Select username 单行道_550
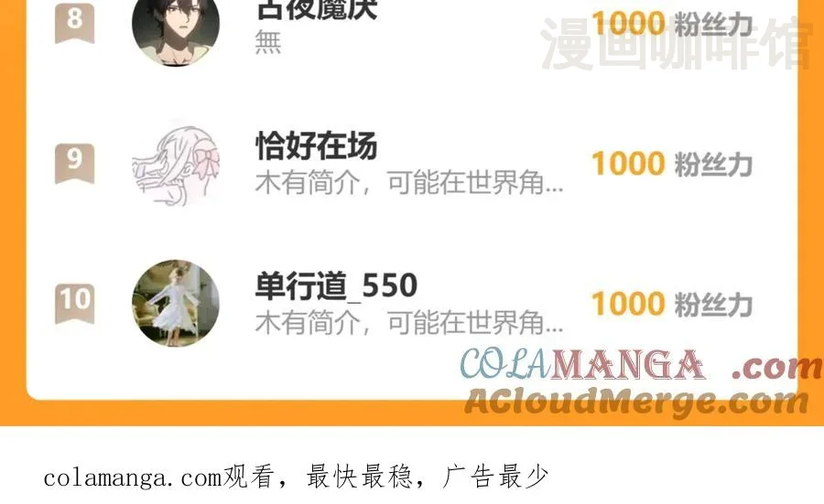Viewport: 824px width, 504px height. (x=336, y=286)
